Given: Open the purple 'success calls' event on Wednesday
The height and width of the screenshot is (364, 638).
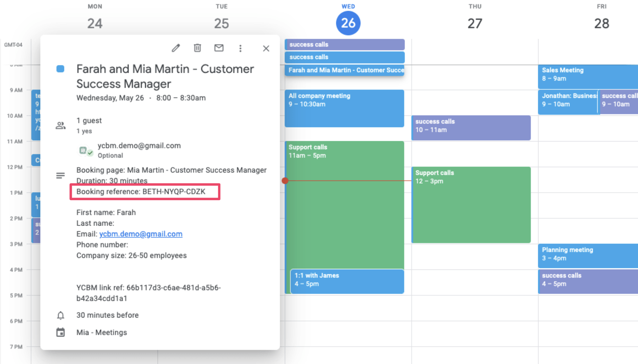Looking at the screenshot, I should (344, 45).
